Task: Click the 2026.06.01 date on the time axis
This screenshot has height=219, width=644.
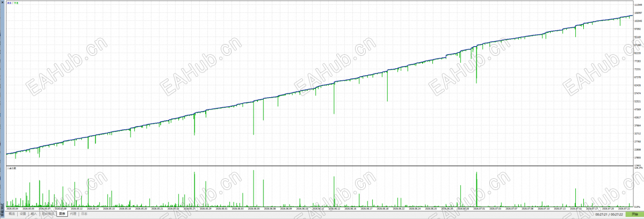Action: (x=222, y=209)
